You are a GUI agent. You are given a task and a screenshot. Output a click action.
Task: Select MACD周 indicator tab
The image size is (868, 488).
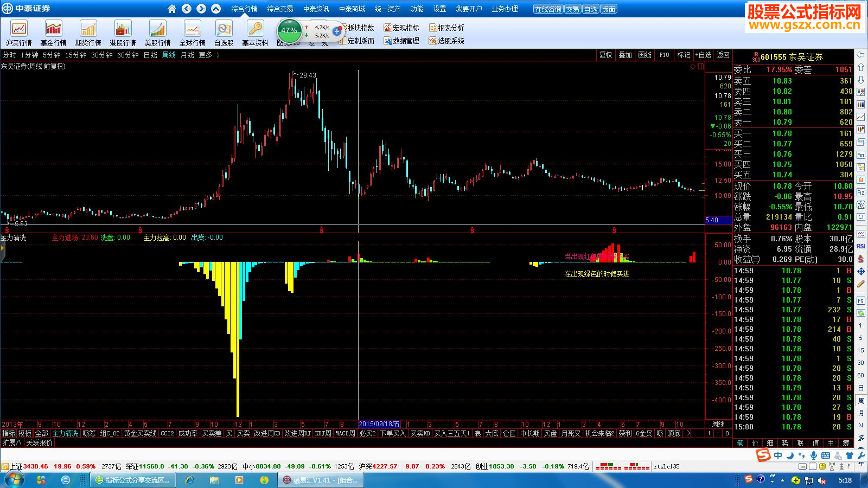pos(345,433)
